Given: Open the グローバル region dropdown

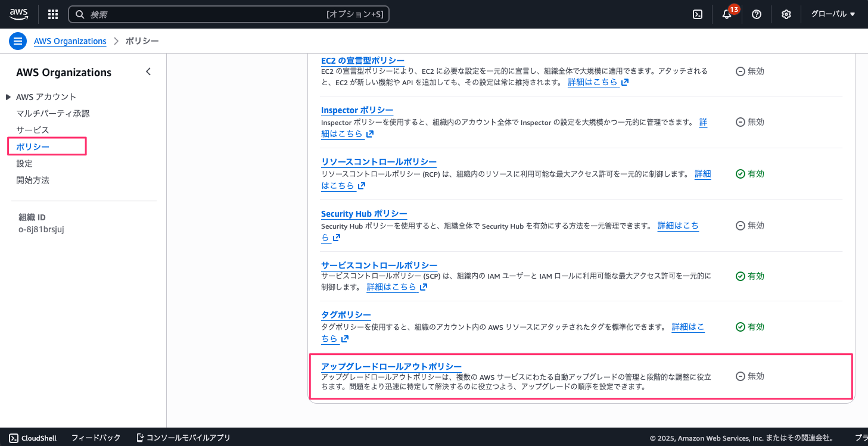Looking at the screenshot, I should pyautogui.click(x=833, y=14).
